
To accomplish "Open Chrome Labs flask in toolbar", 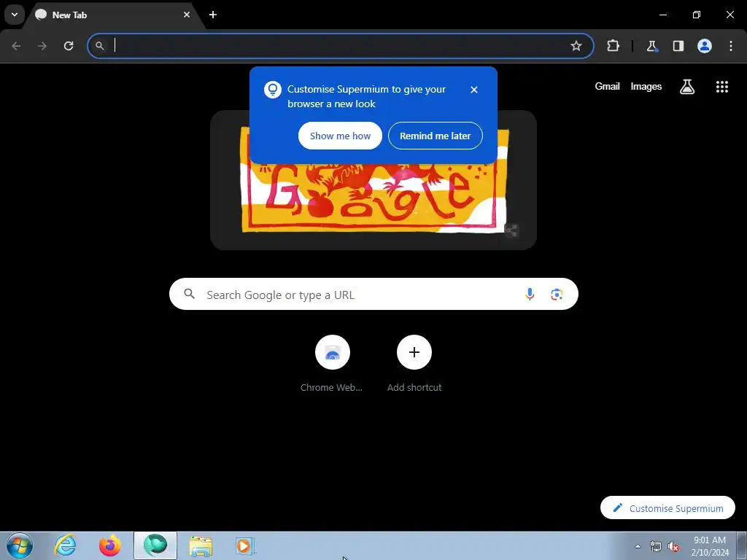I will [651, 46].
